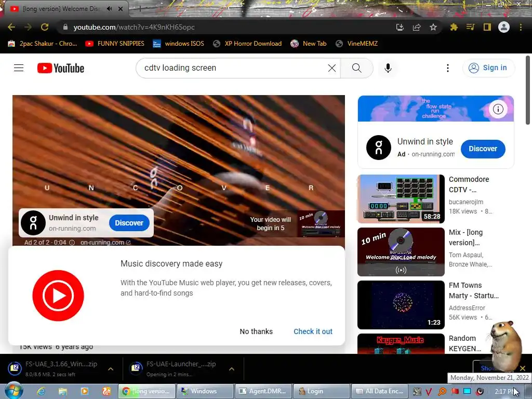Open the Mix long version thumbnail

(401, 252)
